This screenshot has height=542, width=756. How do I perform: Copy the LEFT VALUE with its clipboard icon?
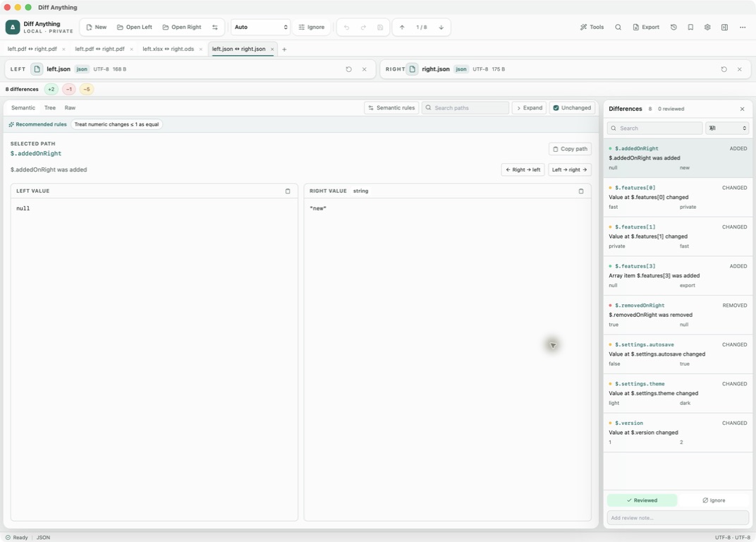click(288, 191)
